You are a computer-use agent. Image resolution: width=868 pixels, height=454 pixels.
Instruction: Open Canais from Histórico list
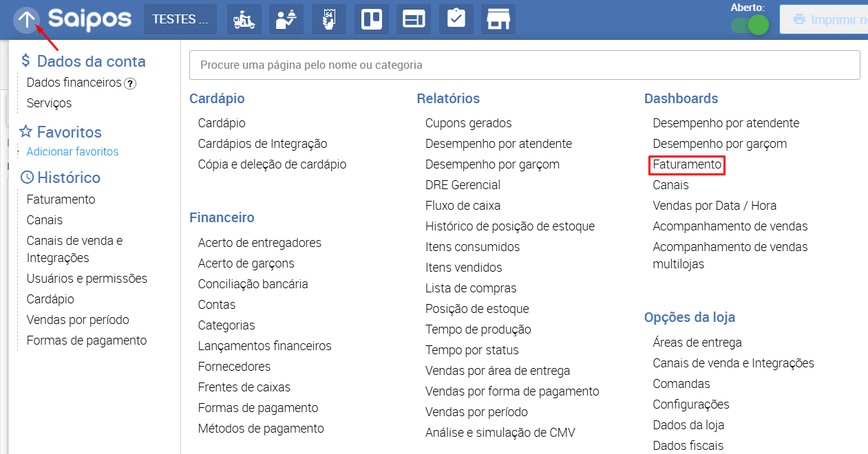click(x=44, y=220)
